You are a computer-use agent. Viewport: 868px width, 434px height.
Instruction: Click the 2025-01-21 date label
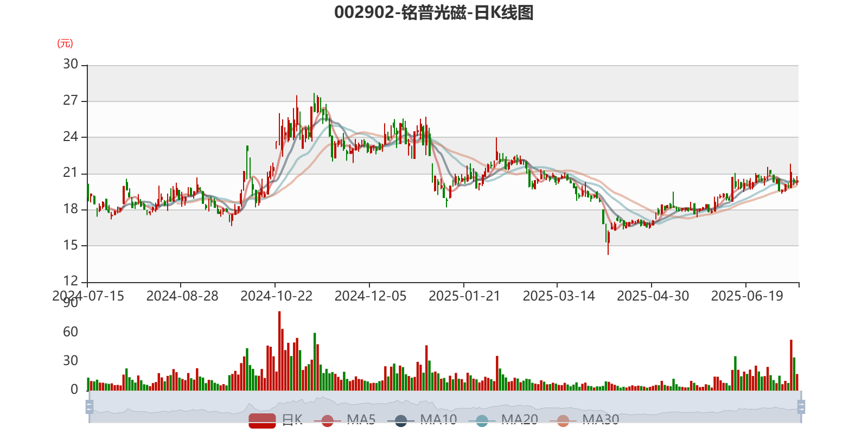(x=464, y=296)
